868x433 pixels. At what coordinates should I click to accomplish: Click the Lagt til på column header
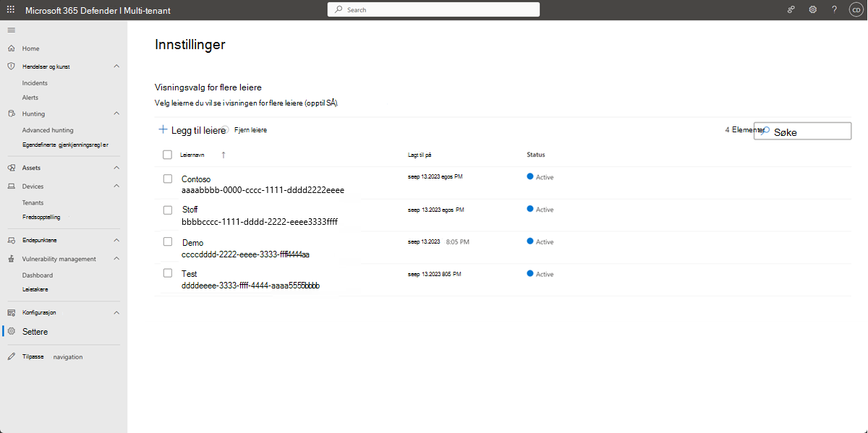point(420,155)
